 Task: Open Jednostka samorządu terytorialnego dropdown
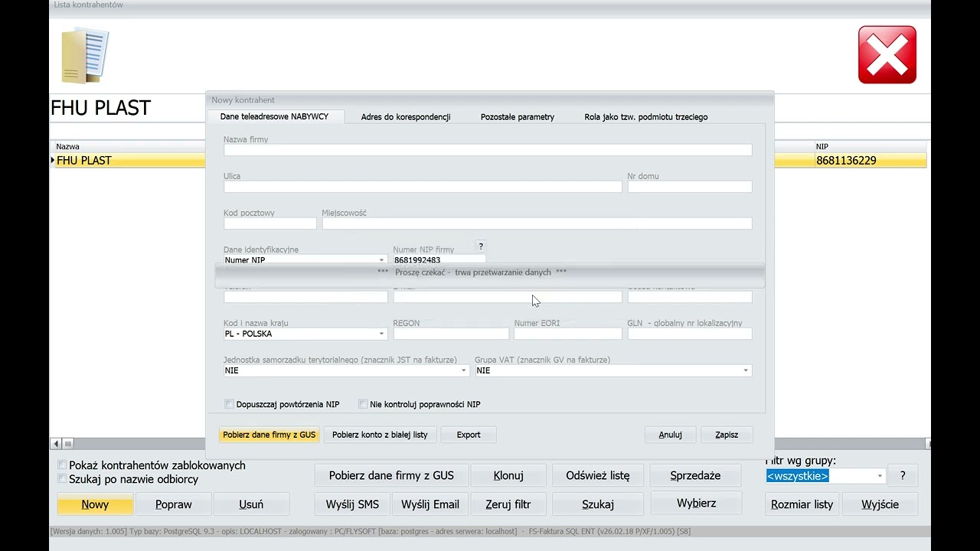[x=463, y=370]
